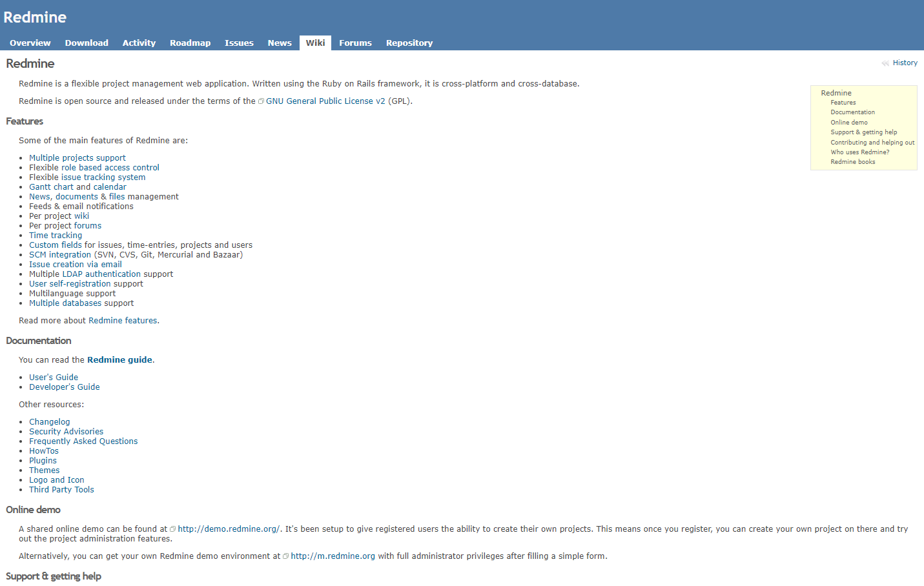
Task: Open the Download tab
Action: (87, 43)
